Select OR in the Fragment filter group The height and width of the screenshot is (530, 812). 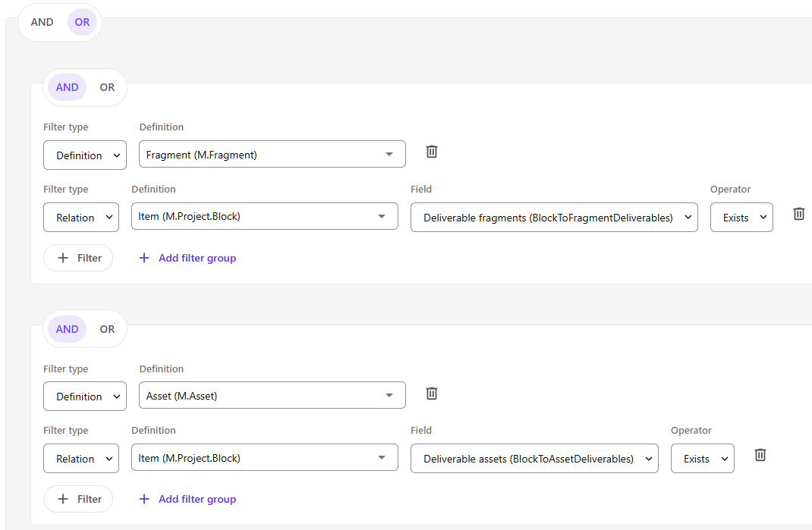point(107,87)
